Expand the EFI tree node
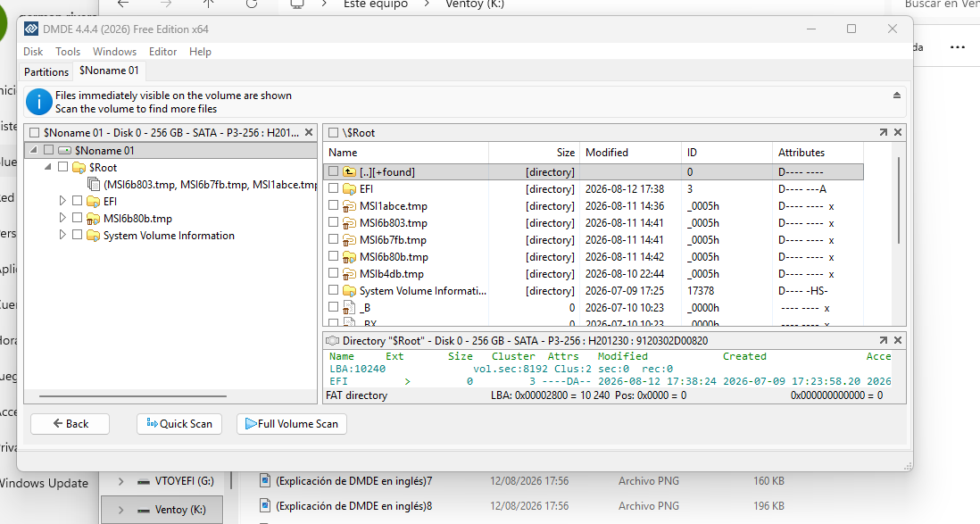 62,201
